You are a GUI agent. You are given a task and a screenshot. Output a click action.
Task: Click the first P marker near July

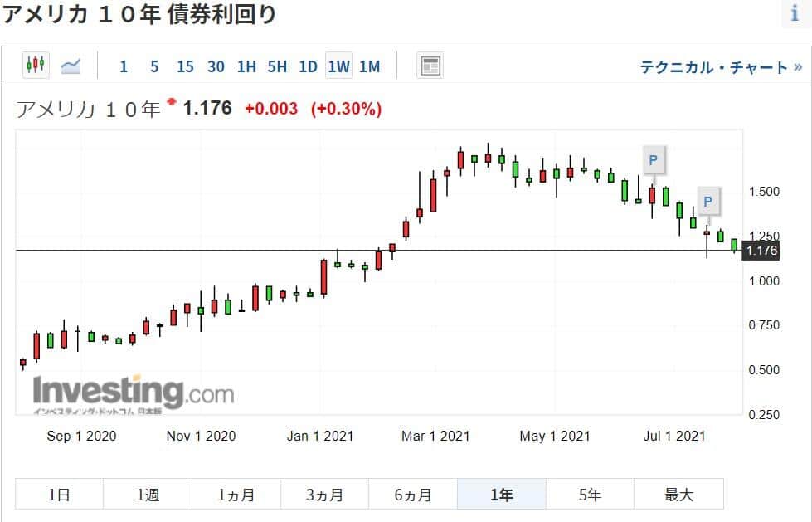pyautogui.click(x=653, y=159)
